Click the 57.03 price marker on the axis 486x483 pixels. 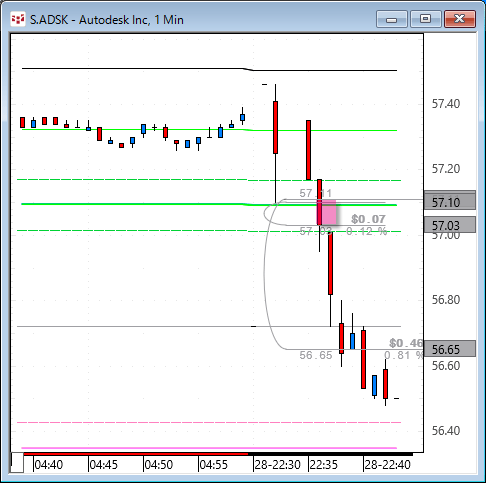tap(449, 225)
